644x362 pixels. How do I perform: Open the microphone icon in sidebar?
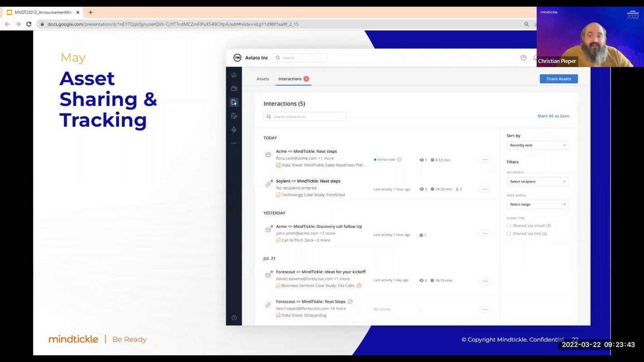click(234, 130)
